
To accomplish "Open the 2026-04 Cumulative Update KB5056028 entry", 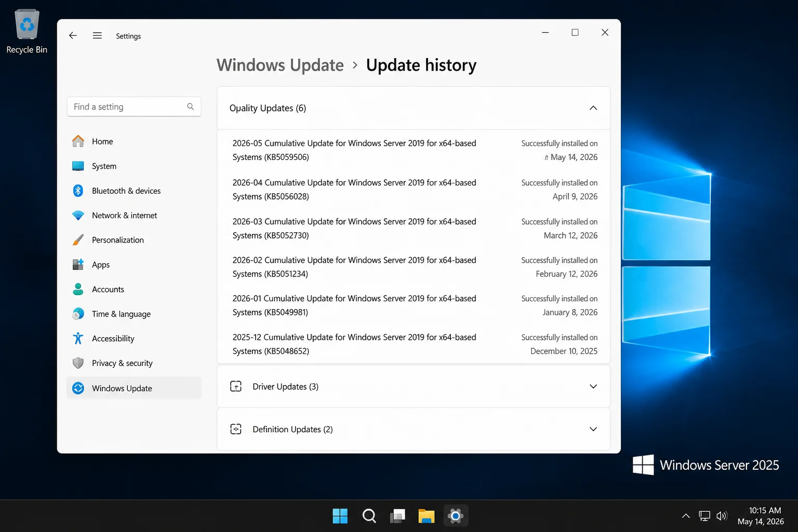I will 414,190.
